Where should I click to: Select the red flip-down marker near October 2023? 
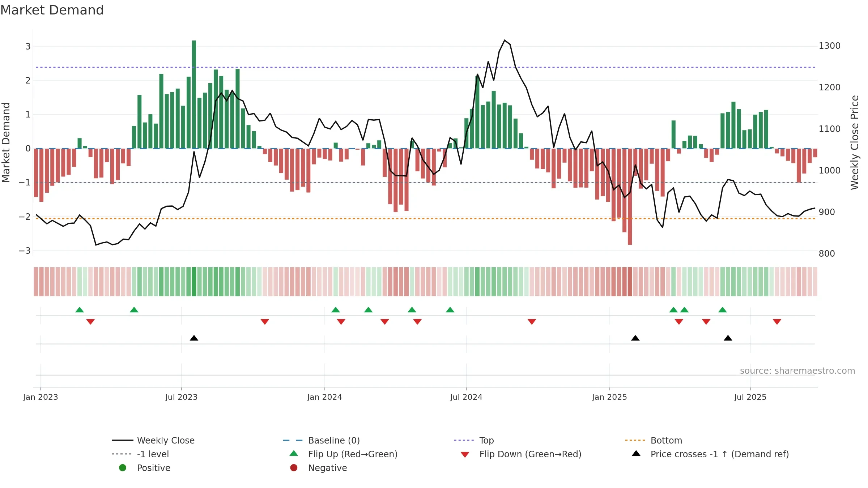coord(265,322)
